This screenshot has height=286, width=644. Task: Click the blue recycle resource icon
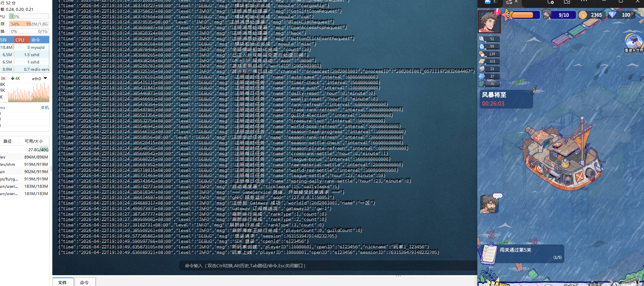click(x=482, y=46)
